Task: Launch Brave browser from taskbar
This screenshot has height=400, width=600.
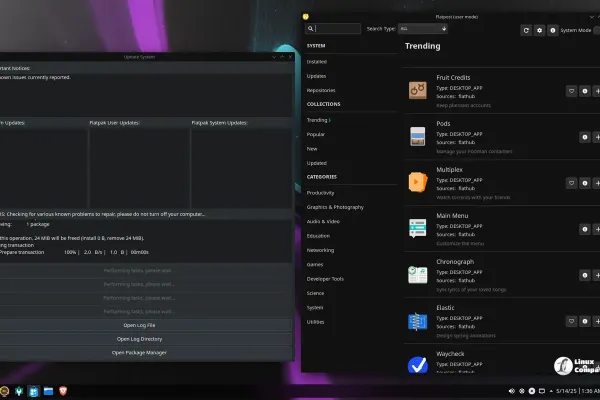Action: pyautogui.click(x=63, y=391)
